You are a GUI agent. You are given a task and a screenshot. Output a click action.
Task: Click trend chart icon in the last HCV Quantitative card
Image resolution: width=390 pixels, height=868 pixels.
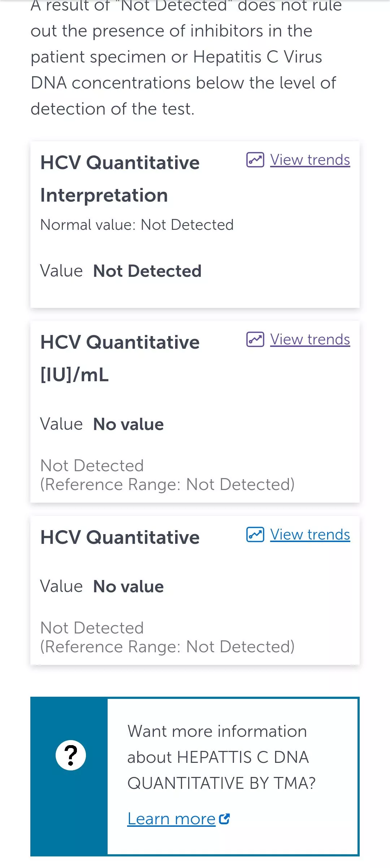point(255,534)
